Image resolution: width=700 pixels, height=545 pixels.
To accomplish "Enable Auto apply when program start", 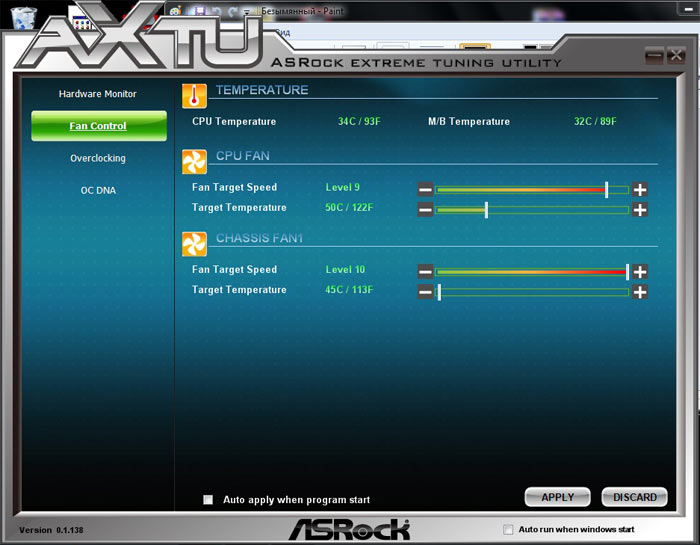I will 208,499.
